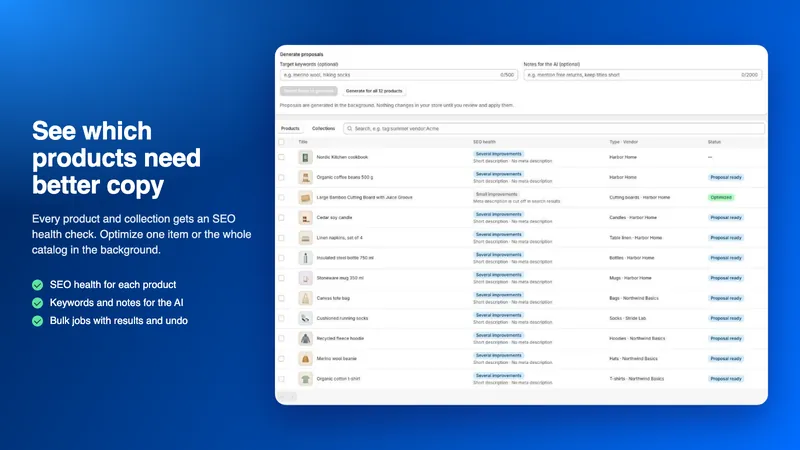The width and height of the screenshot is (800, 450).
Task: Click the Stoneware mug thumbnail image
Action: [305, 278]
